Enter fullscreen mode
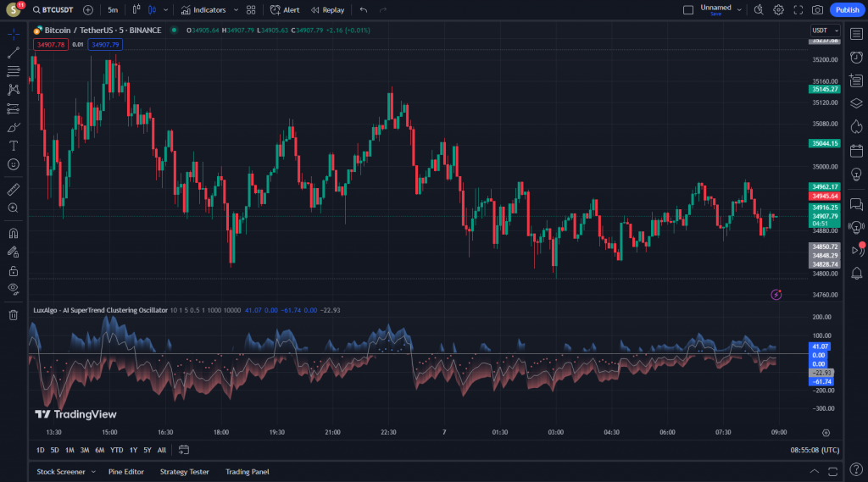Screen dimensions: 868x482 (798, 10)
